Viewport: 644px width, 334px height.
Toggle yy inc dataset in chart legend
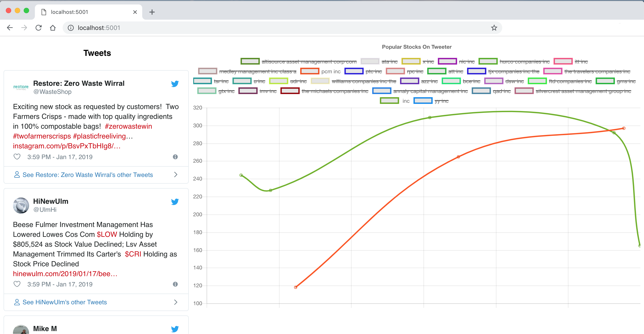click(441, 101)
